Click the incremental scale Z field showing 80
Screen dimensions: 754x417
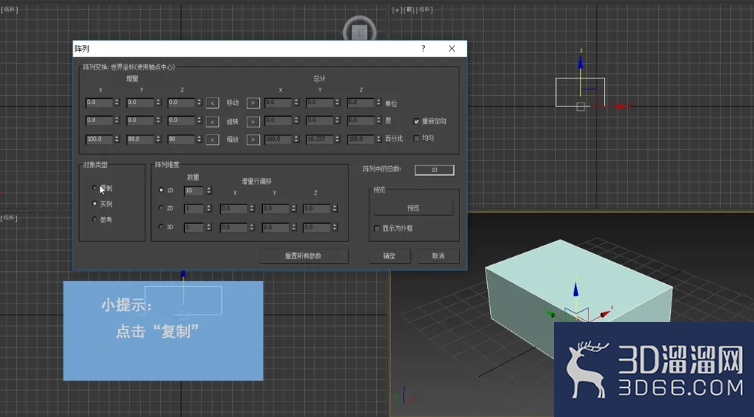tap(181, 139)
